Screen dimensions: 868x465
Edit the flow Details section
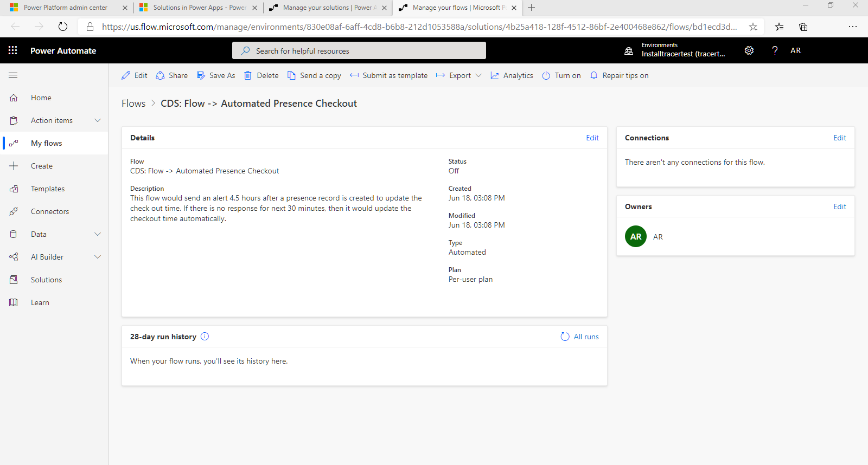pyautogui.click(x=592, y=138)
